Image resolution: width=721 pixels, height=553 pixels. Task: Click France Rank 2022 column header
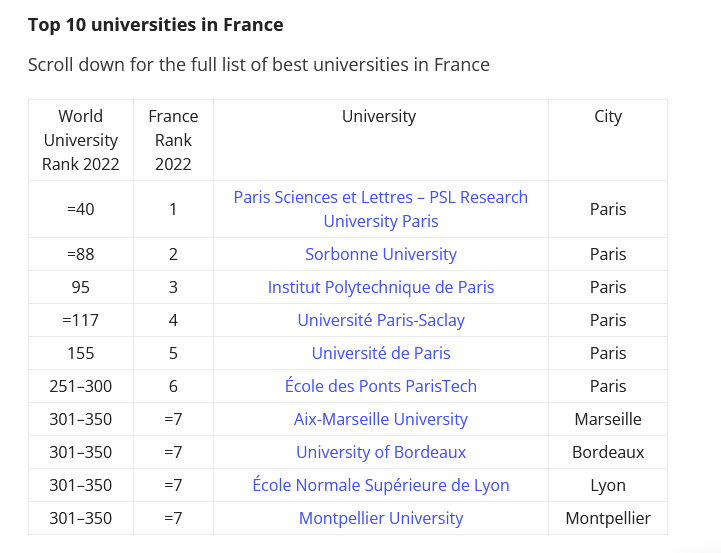pyautogui.click(x=173, y=140)
